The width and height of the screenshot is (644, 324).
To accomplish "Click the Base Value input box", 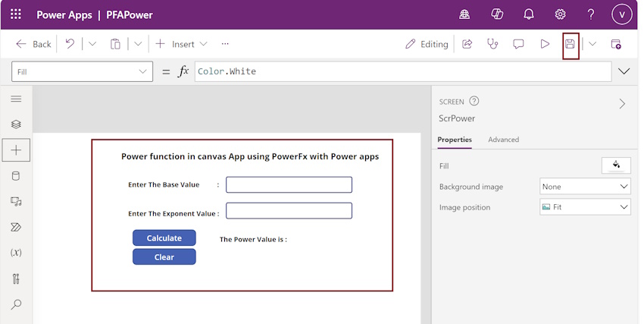I will pos(289,184).
